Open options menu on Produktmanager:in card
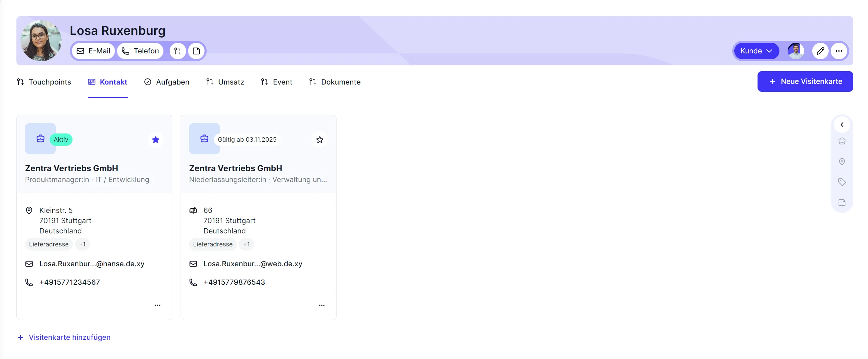The height and width of the screenshot is (359, 868). click(158, 305)
